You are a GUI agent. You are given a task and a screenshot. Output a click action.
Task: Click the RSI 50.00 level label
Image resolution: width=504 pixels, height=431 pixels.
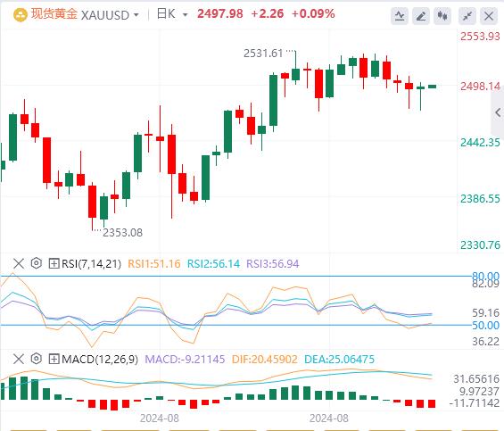(485, 325)
